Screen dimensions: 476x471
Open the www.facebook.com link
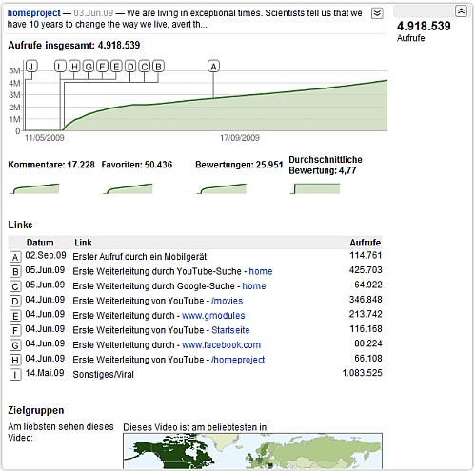(221, 344)
